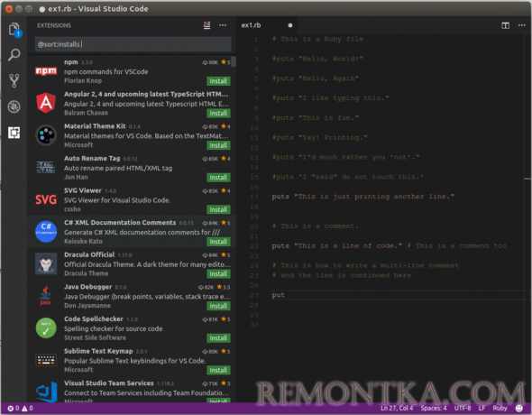Install Material Theme Kit
532x415 pixels.
[218, 145]
